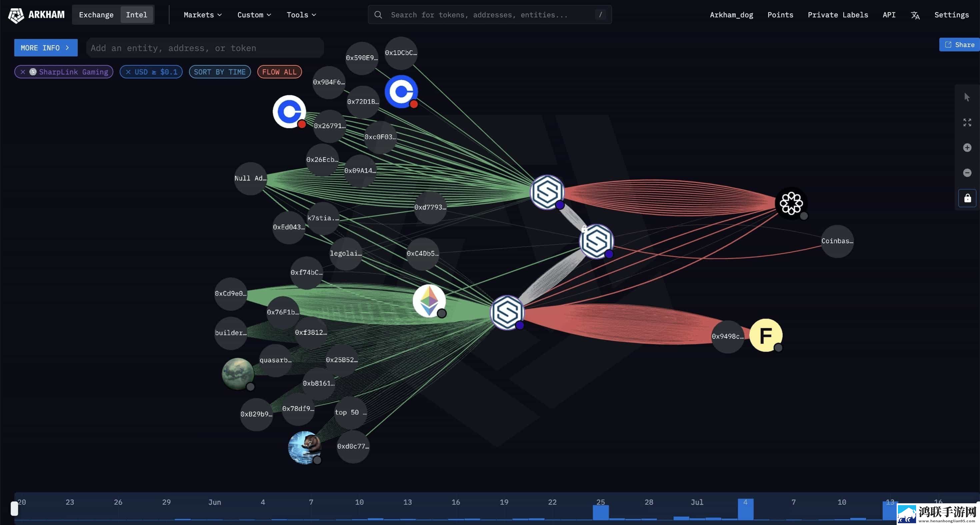Open the Points page
Image resolution: width=980 pixels, height=525 pixels.
tap(780, 15)
